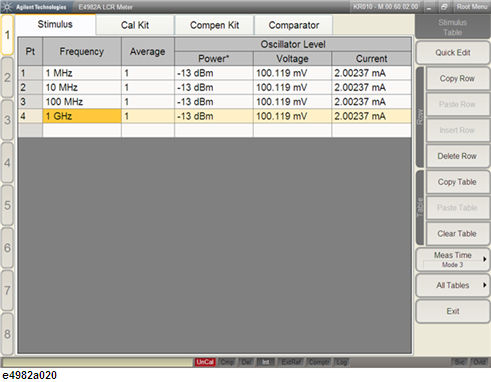Select table number 7 side tab

point(7,290)
